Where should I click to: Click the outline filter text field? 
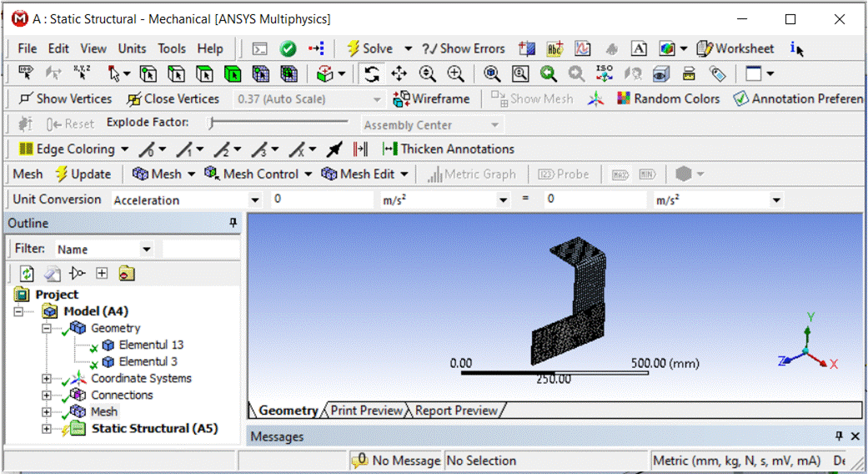point(201,250)
